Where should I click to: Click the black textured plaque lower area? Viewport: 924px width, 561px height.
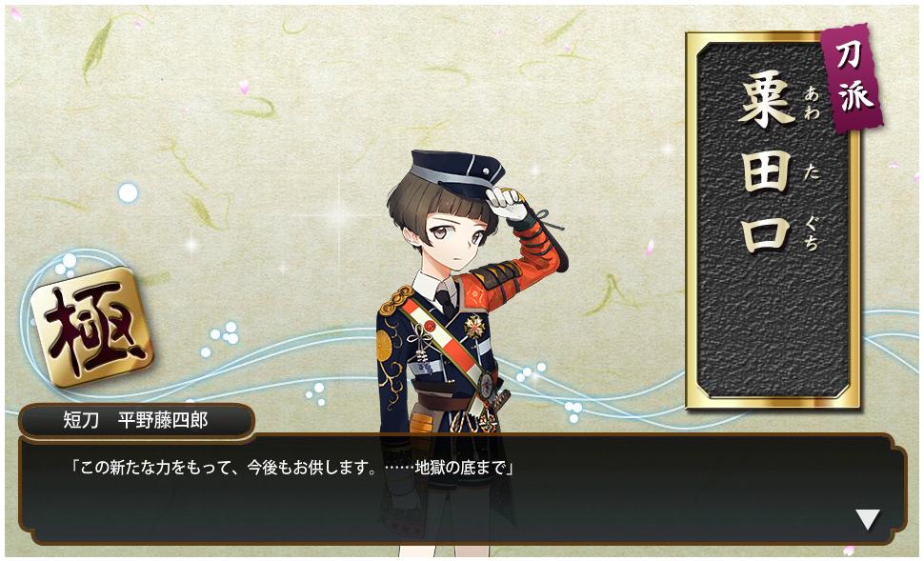[772, 336]
